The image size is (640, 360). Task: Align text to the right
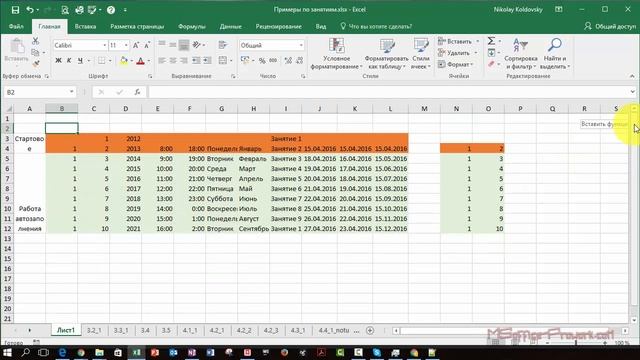[184, 61]
